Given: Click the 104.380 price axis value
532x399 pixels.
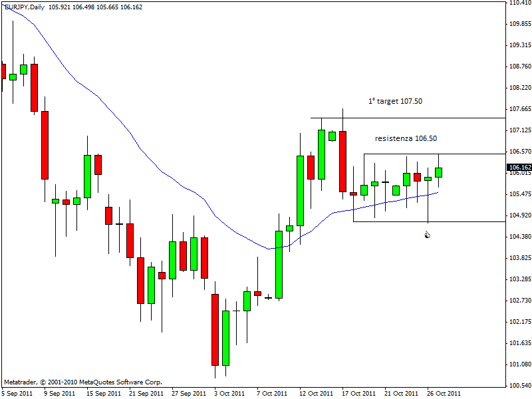Looking at the screenshot, I should click(519, 237).
